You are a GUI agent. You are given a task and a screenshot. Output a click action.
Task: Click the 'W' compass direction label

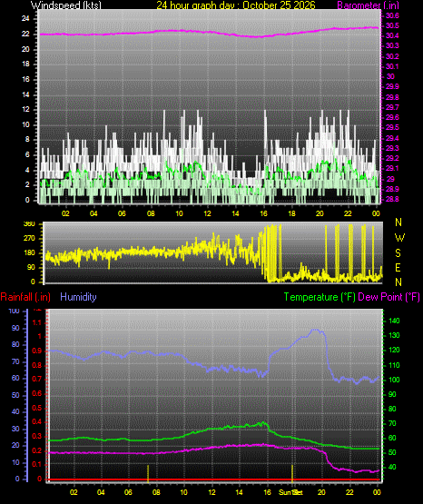pos(399,238)
